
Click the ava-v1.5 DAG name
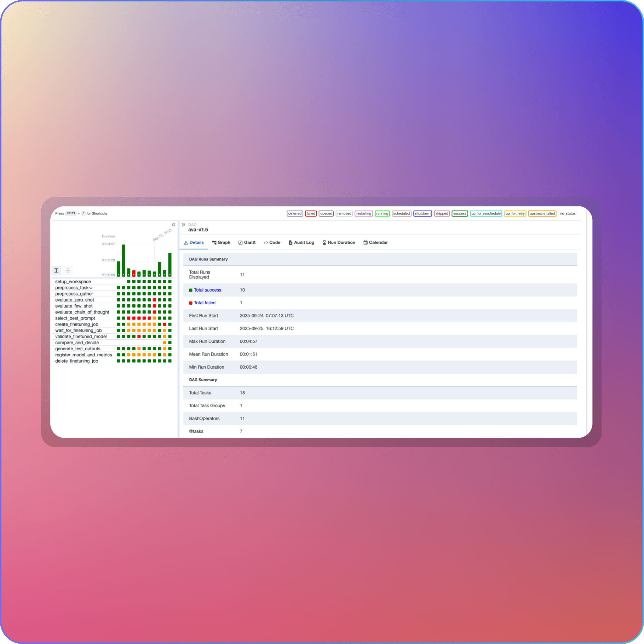coord(198,230)
